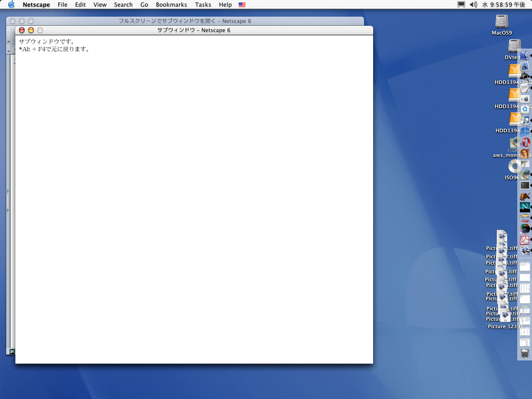The height and width of the screenshot is (399, 532).
Task: Open Finder from the Dock
Action: (525, 55)
